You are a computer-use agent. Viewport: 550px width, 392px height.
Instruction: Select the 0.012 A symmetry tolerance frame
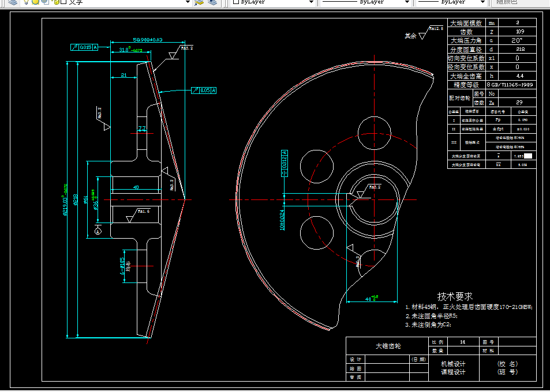click(x=285, y=163)
